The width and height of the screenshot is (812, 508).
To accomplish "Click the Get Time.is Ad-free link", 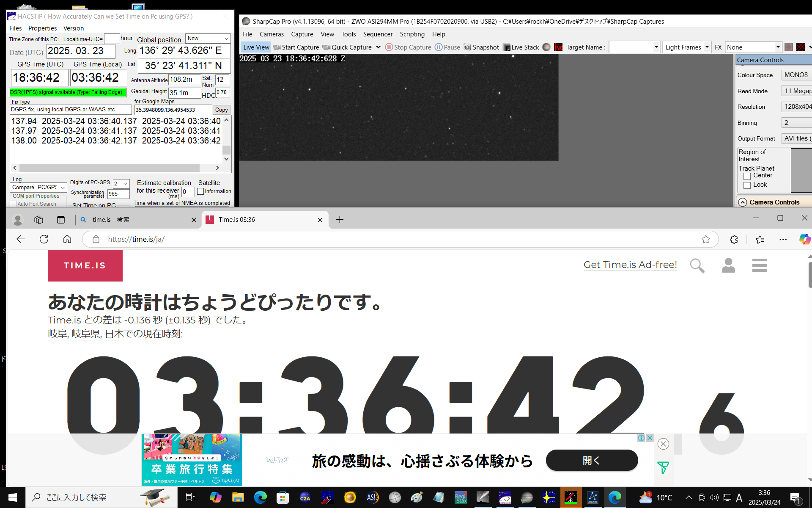I will [x=630, y=265].
